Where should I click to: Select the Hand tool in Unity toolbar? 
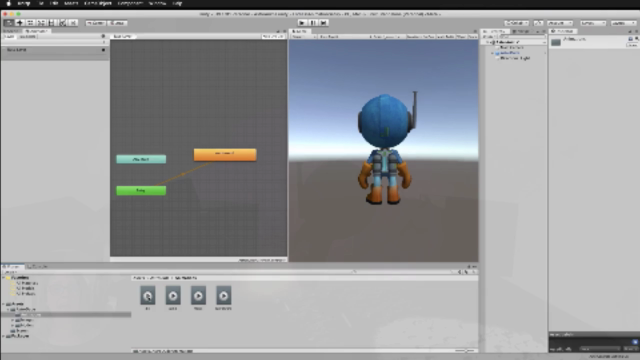point(9,23)
